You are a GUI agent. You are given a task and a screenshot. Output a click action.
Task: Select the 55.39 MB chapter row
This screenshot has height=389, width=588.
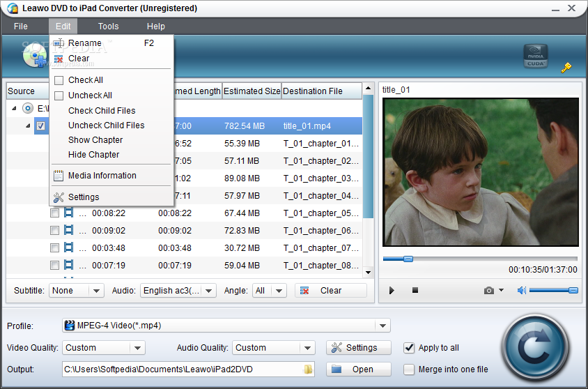pos(267,144)
